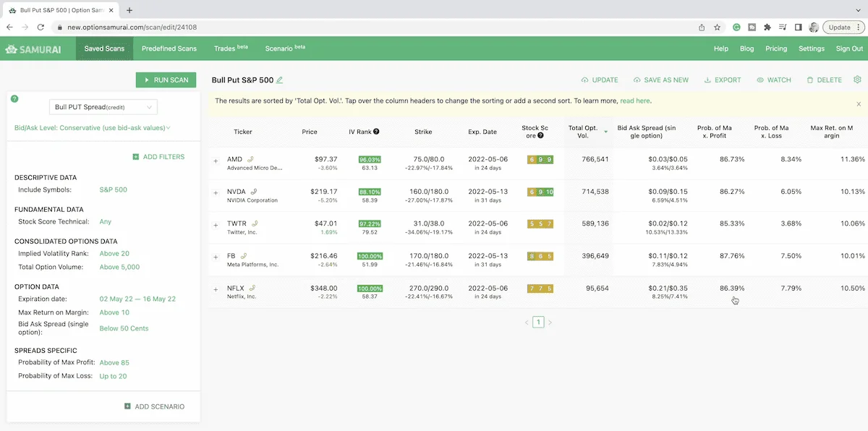Open new browser tab
Image resolution: width=868 pixels, height=431 pixels.
[x=129, y=10]
